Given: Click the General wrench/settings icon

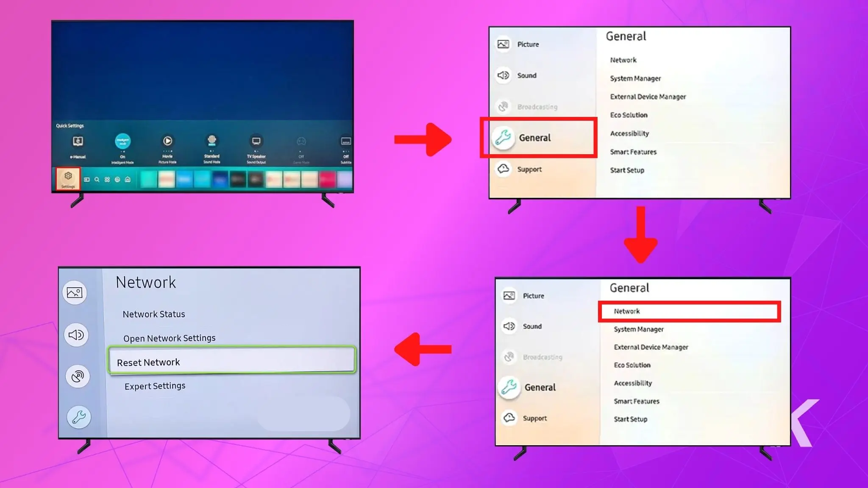Looking at the screenshot, I should click(x=503, y=137).
